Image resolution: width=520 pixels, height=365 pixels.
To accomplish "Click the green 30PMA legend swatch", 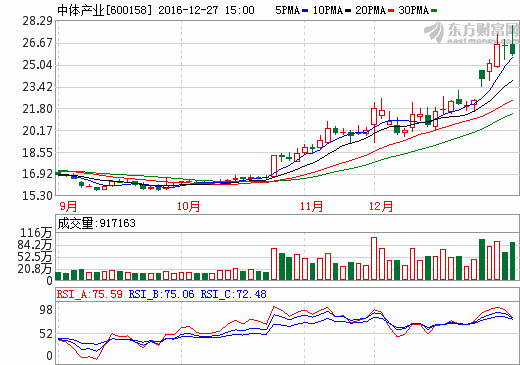I will click(x=434, y=11).
